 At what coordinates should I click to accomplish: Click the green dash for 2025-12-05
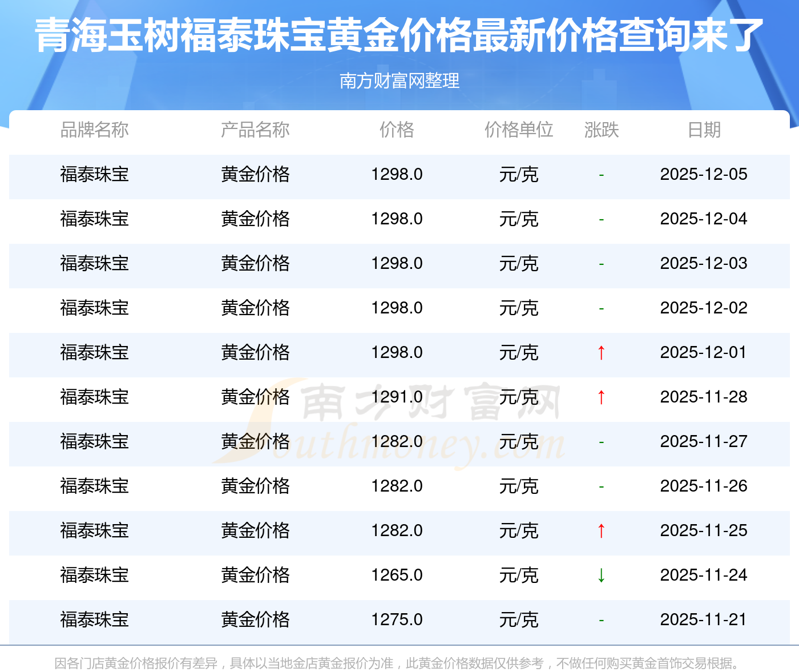pyautogui.click(x=601, y=175)
